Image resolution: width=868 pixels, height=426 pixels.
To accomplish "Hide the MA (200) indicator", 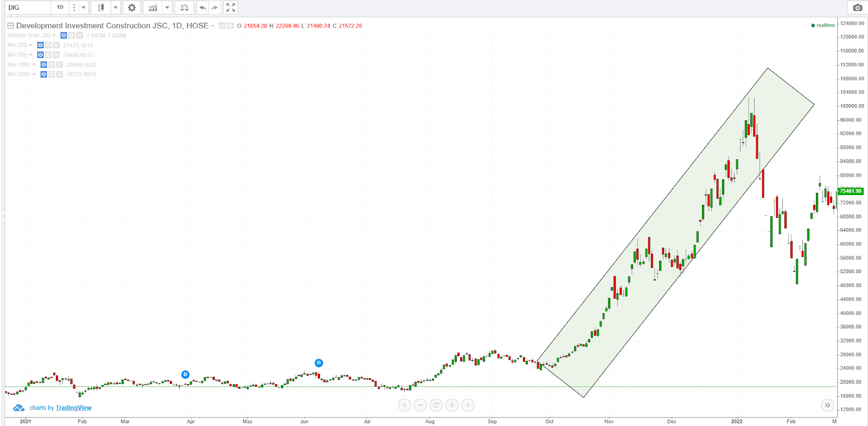I will coord(43,74).
